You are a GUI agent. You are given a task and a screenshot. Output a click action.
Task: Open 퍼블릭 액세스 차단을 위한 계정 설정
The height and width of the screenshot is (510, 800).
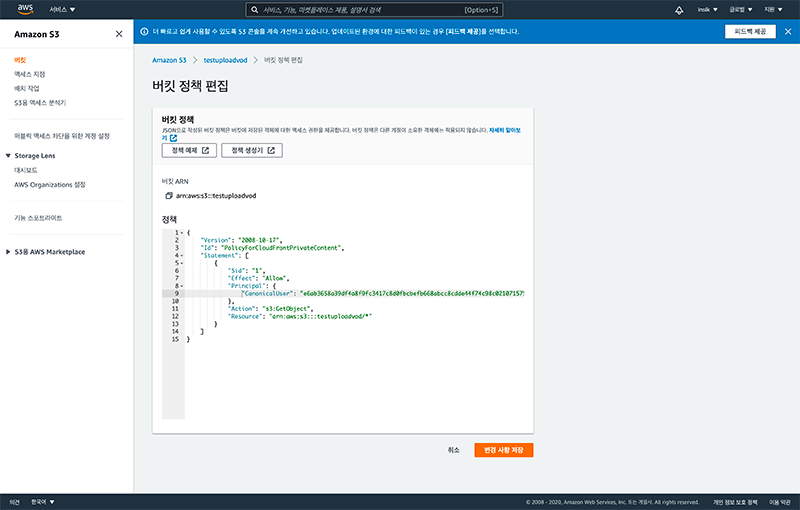click(x=62, y=136)
